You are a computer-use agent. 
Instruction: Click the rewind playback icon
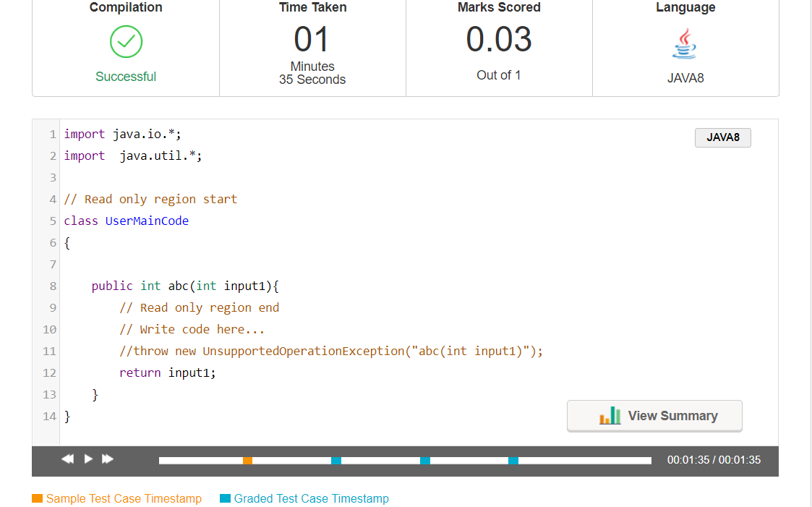click(67, 459)
